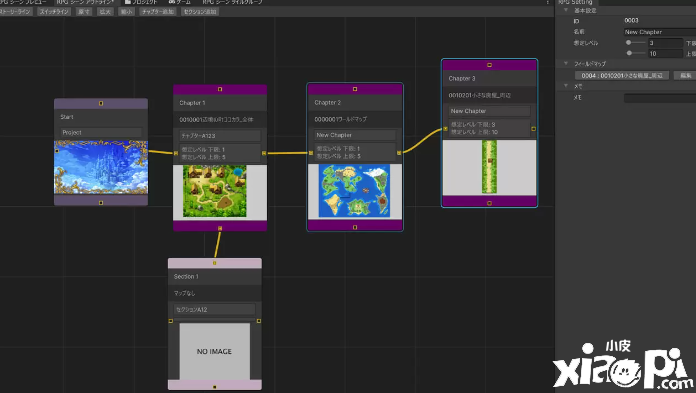Click the bottom port of Section 1 node
This screenshot has width=696, height=393.
click(214, 387)
